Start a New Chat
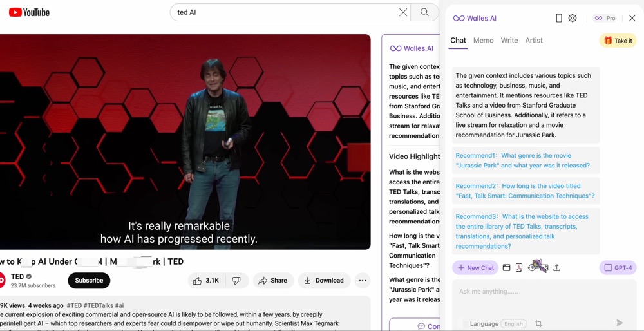The height and width of the screenshot is (331, 644). click(x=475, y=268)
